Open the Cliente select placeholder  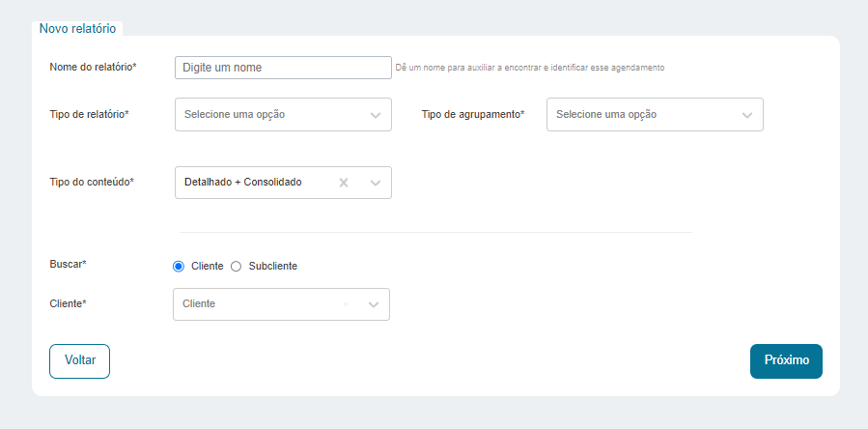(281, 304)
